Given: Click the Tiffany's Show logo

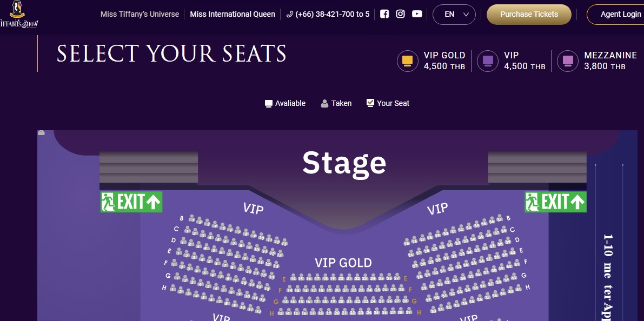Looking at the screenshot, I should click(x=19, y=15).
